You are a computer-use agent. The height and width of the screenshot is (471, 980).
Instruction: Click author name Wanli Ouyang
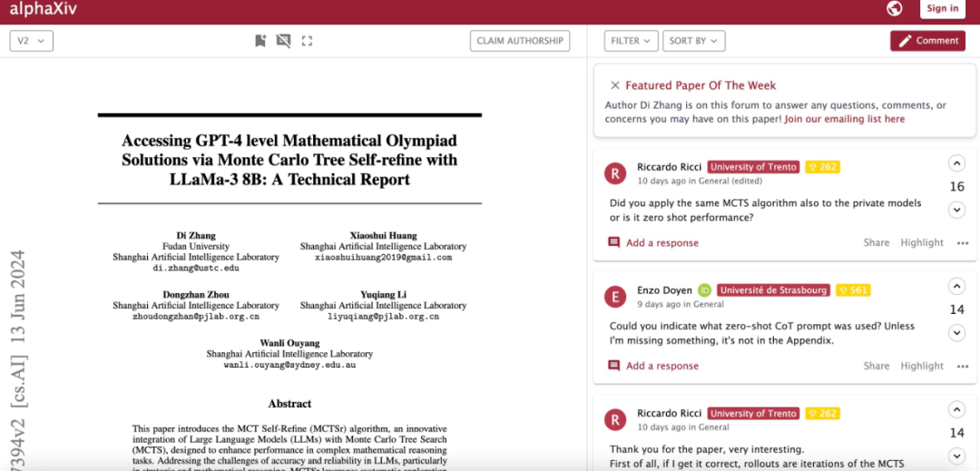(289, 343)
